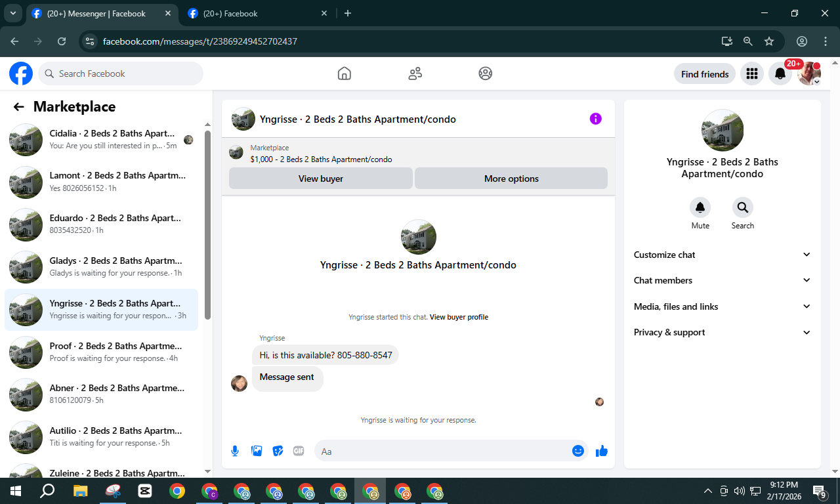Open the Cidalia conversation
Image resolution: width=840 pixels, height=504 pixels.
[x=102, y=140]
